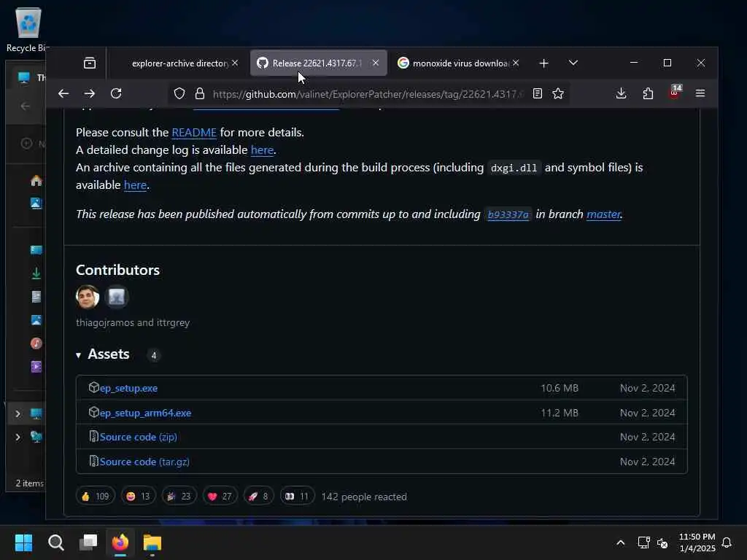Click back arrow in File Explorer window

pos(26,106)
